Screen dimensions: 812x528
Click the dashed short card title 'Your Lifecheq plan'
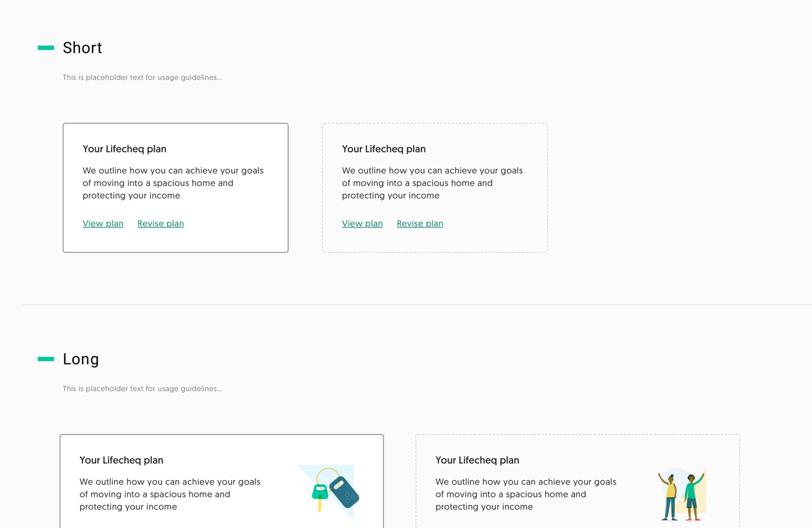point(384,149)
